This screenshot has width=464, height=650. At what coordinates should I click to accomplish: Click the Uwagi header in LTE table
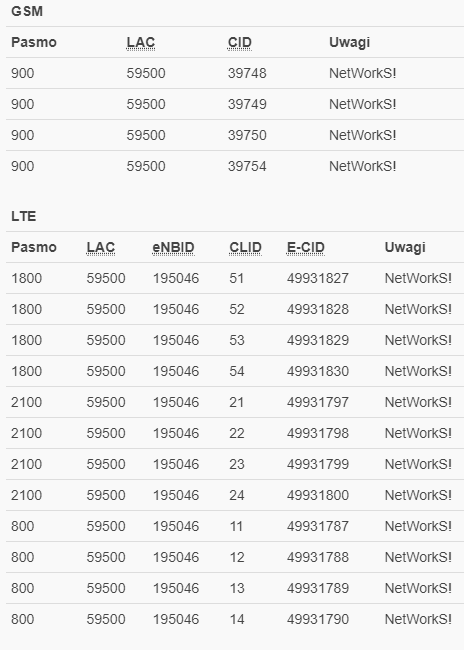coord(405,247)
